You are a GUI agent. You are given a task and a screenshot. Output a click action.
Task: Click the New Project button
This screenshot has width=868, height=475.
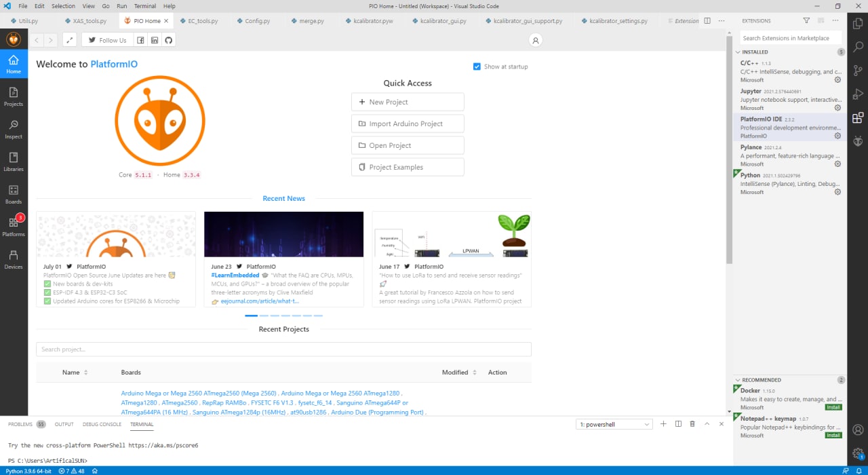408,102
